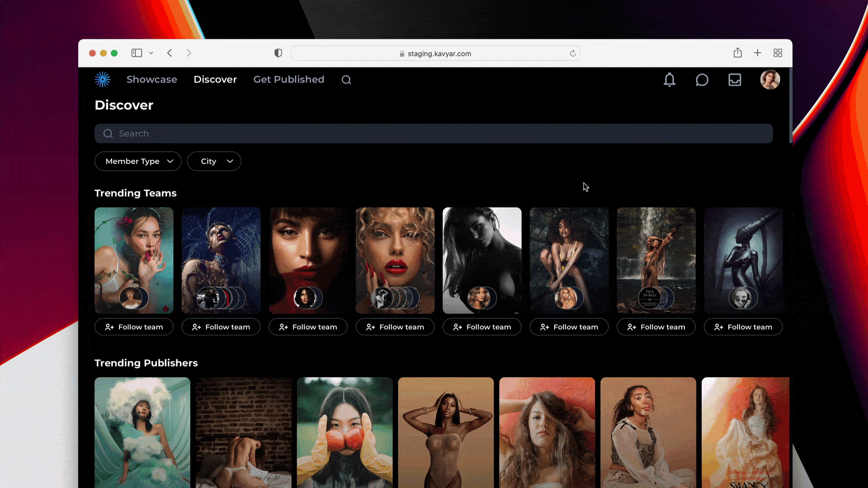Follow the team with the blue feathered headdress
The height and width of the screenshot is (488, 868).
[221, 327]
